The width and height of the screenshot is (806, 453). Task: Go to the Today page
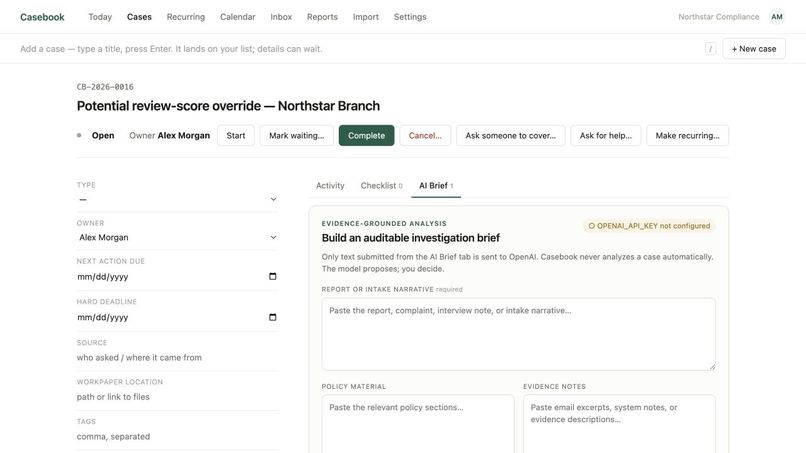pyautogui.click(x=100, y=17)
